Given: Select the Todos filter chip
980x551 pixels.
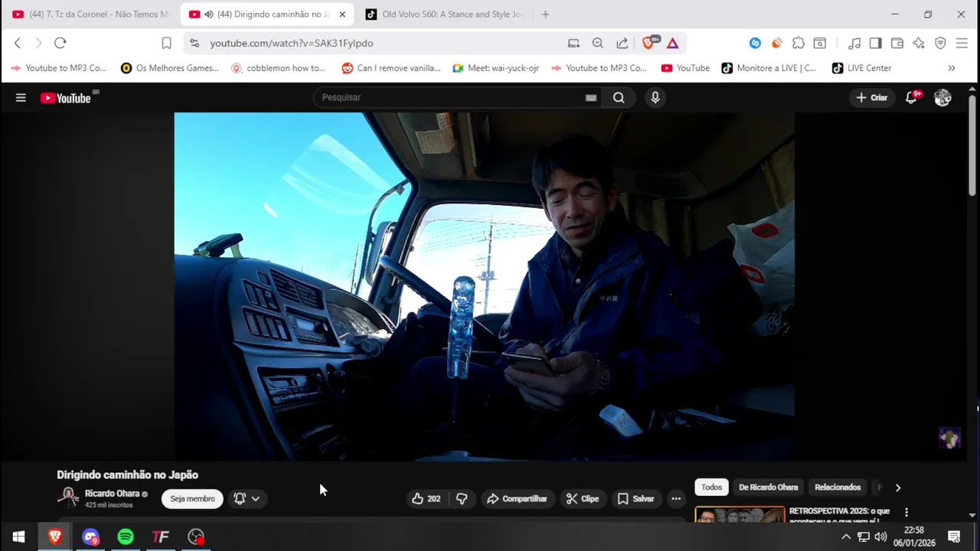Looking at the screenshot, I should (711, 487).
